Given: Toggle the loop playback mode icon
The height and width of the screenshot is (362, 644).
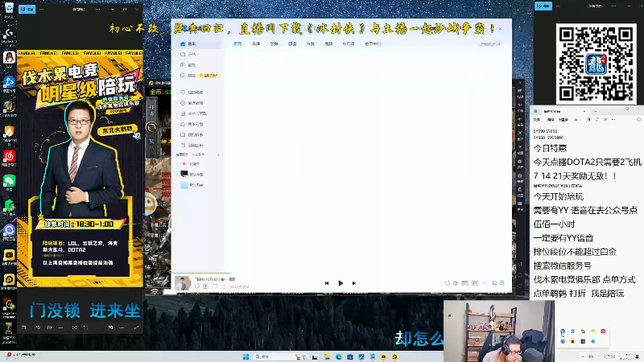Looking at the screenshot, I should tap(448, 283).
